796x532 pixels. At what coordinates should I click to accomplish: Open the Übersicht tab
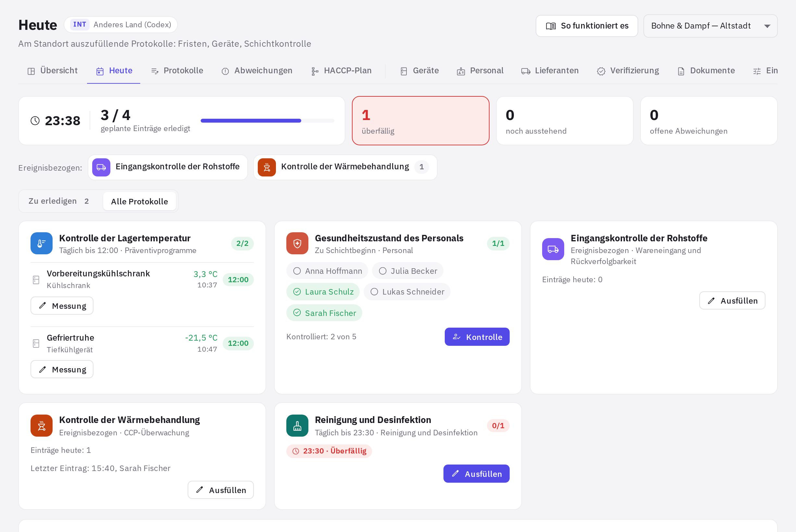53,71
